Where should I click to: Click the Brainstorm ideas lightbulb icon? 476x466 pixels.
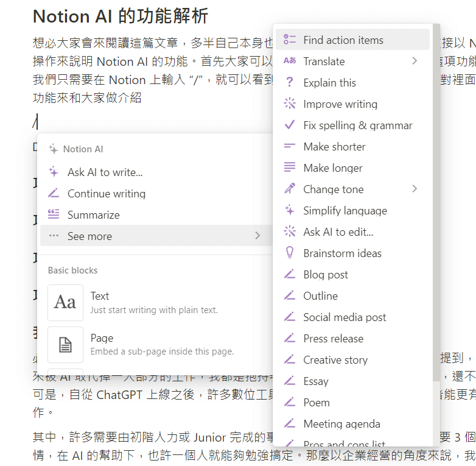tap(290, 253)
